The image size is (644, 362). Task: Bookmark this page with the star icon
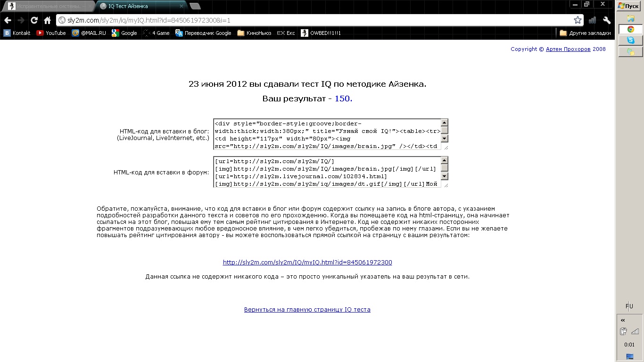(x=578, y=20)
